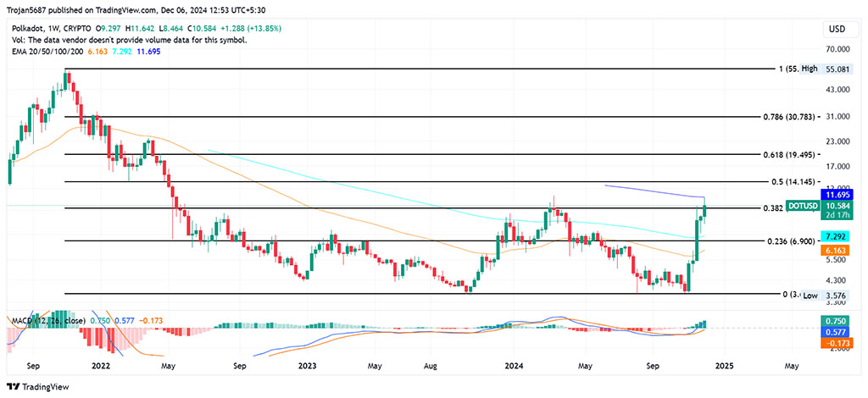Click the 5.500 price axis label
Viewport: 868px width, 398px height.
pos(834,259)
